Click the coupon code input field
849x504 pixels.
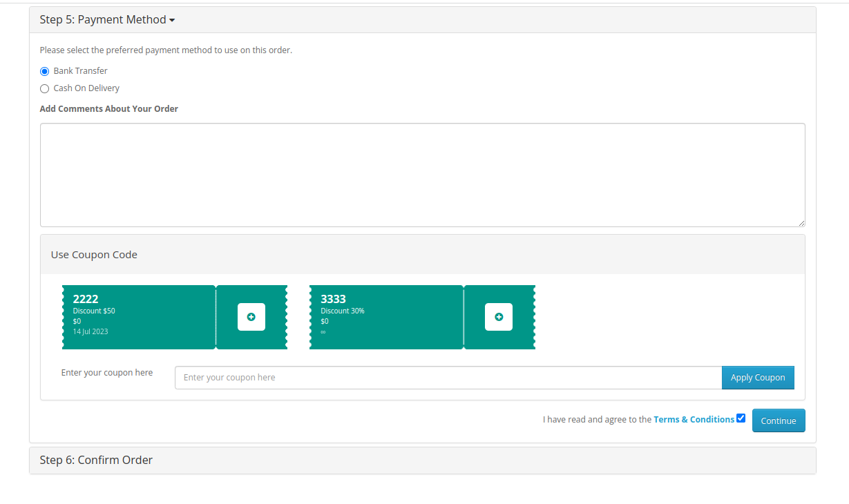point(448,378)
